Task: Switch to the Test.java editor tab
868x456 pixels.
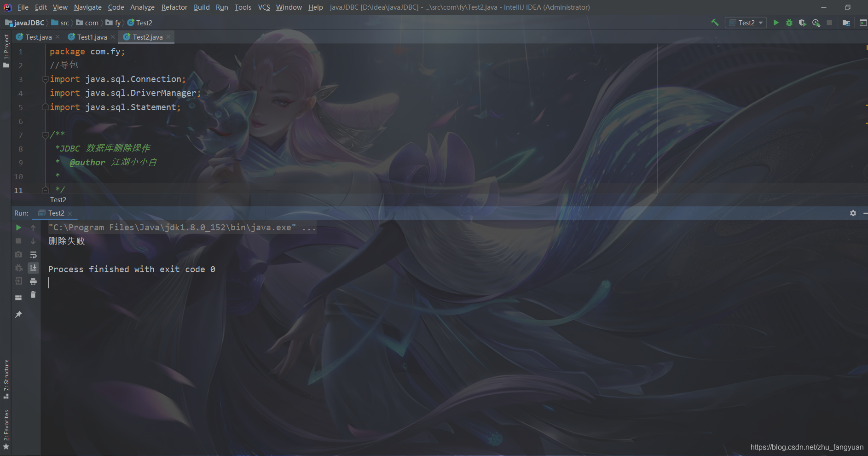Action: 39,37
